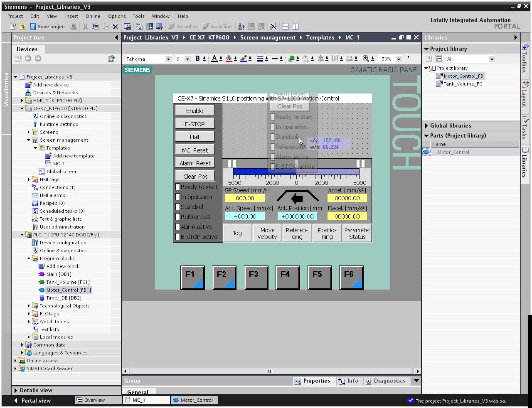Click the Split editor vertically icon
This screenshot has width=532, height=408.
[x=295, y=27]
